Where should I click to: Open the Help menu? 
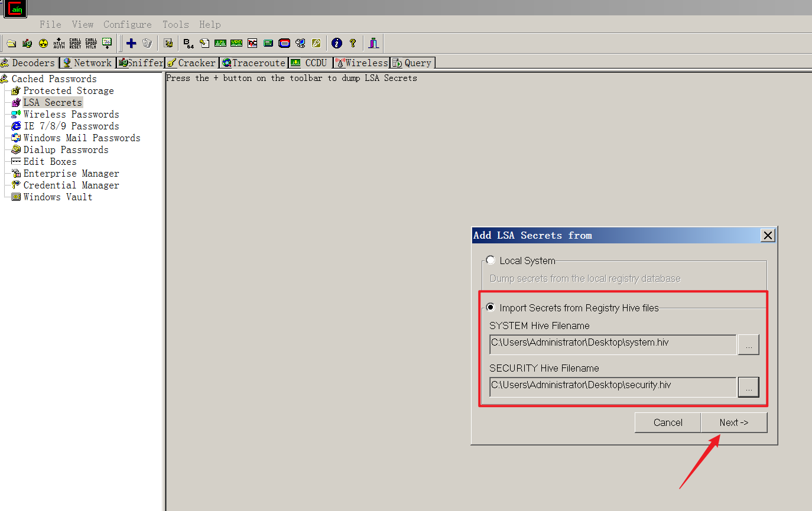click(210, 24)
